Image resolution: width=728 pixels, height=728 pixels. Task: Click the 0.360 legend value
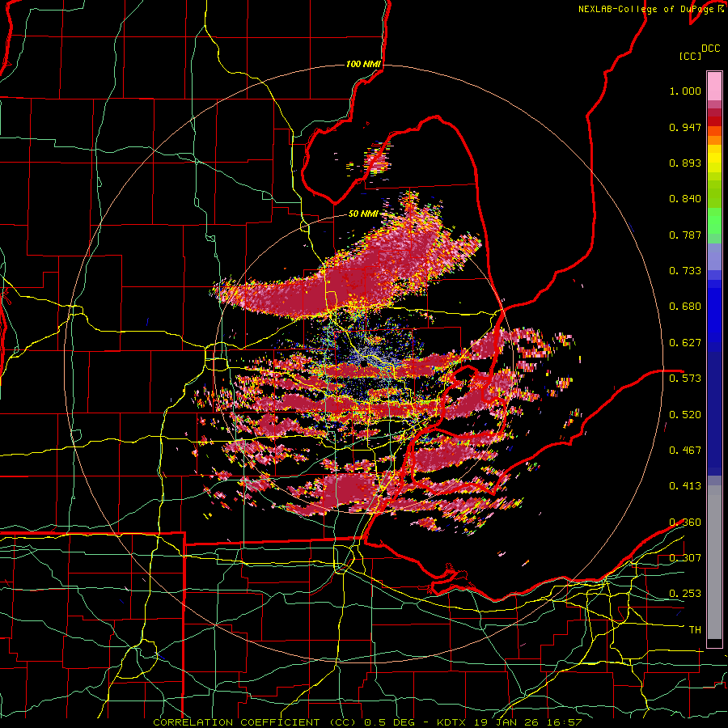(685, 523)
